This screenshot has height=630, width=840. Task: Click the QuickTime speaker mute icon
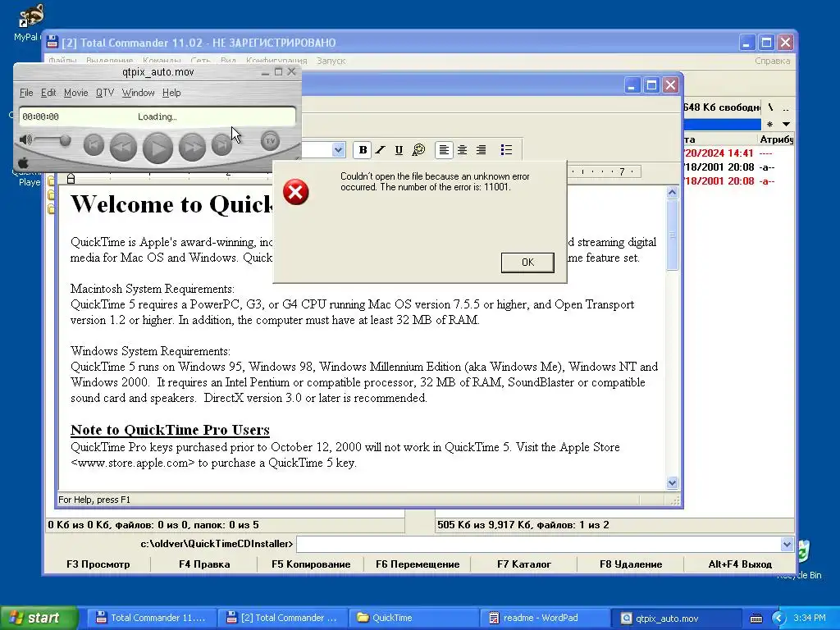pos(25,139)
